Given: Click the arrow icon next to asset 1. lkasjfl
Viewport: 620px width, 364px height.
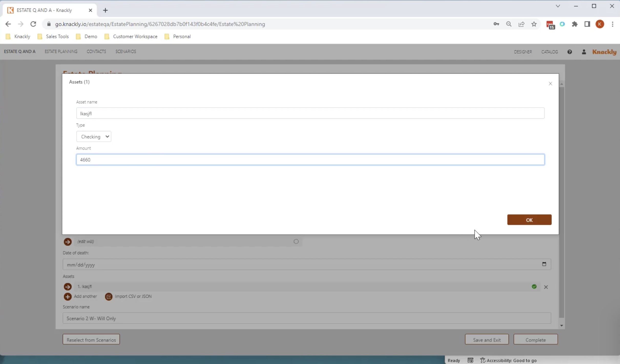Looking at the screenshot, I should (x=67, y=286).
